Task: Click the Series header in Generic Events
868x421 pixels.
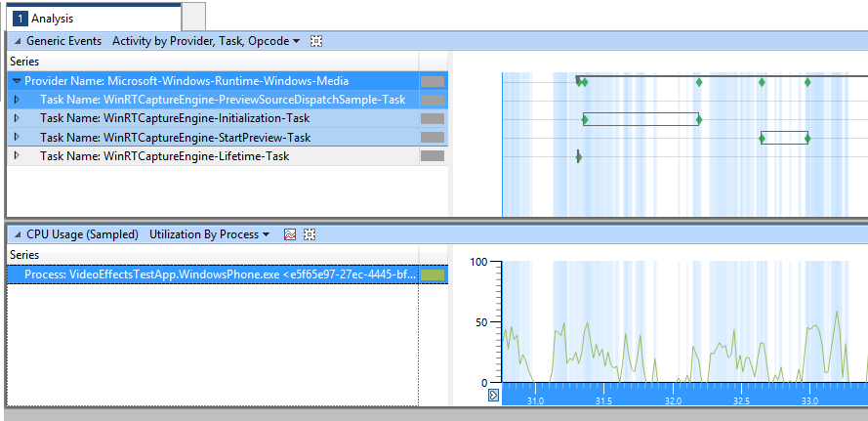Action: [x=24, y=62]
